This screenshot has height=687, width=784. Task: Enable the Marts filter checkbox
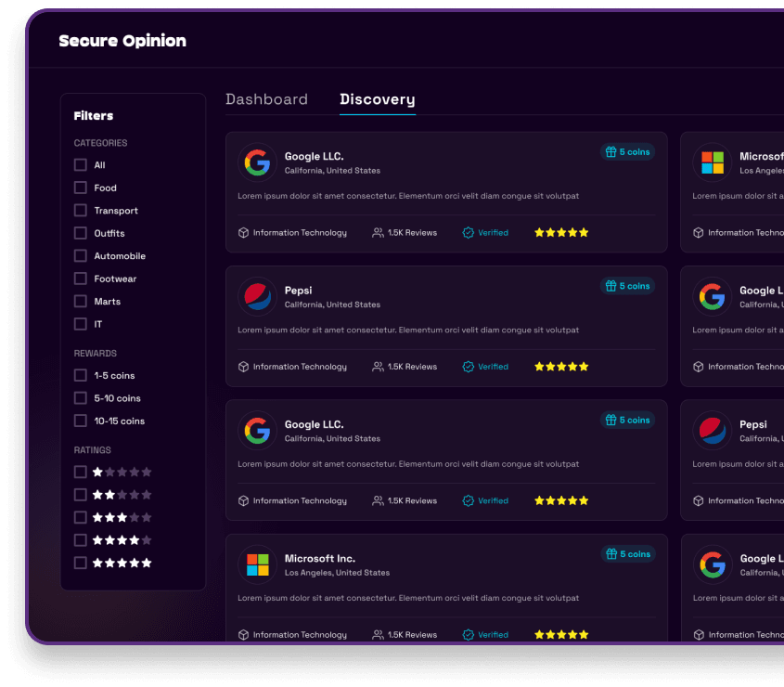81,301
